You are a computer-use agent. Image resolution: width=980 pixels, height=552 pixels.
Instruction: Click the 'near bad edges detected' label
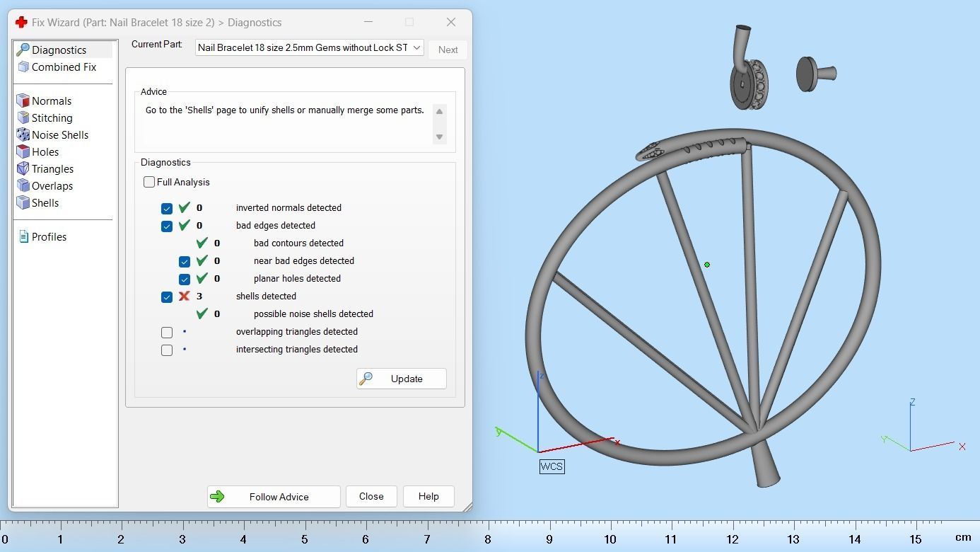pos(304,260)
